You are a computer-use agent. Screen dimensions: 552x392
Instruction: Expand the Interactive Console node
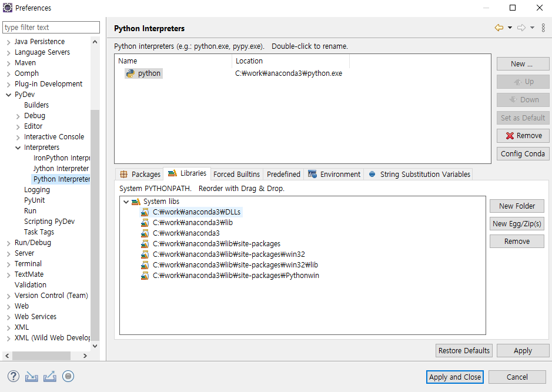tap(18, 137)
